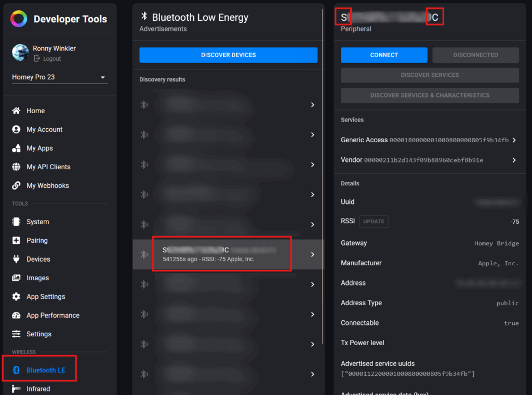Click the Images photo icon

point(16,278)
